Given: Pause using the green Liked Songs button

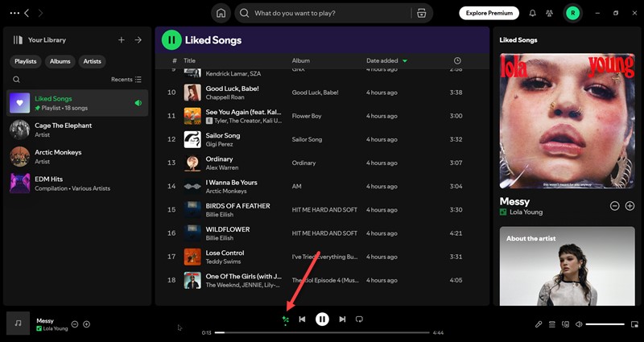Looking at the screenshot, I should tap(171, 39).
